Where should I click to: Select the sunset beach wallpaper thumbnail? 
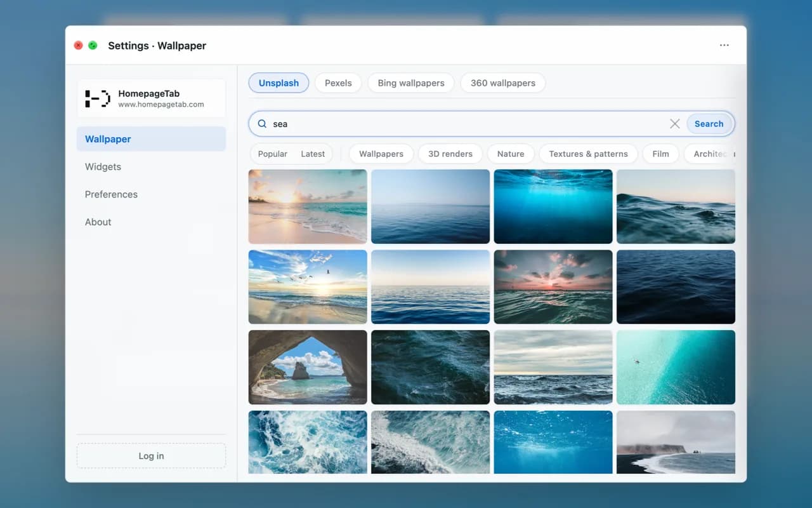click(x=308, y=206)
